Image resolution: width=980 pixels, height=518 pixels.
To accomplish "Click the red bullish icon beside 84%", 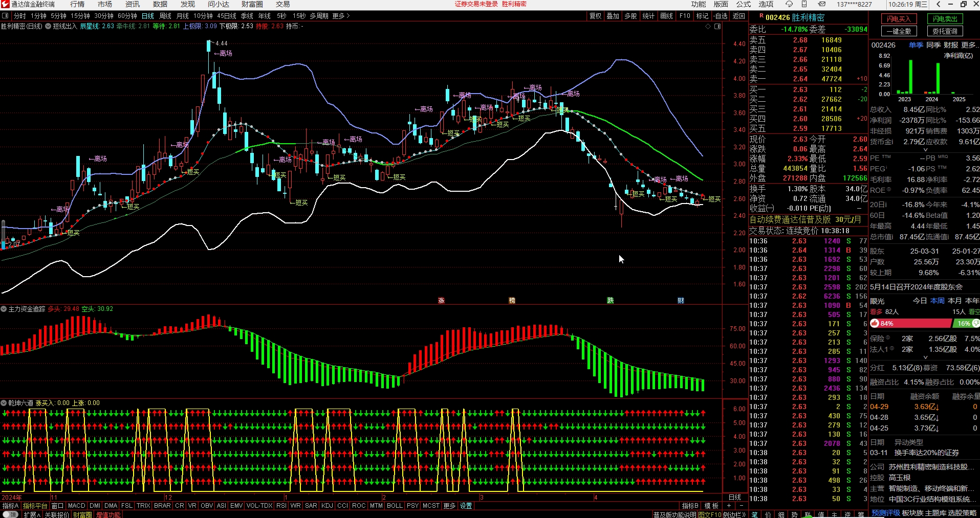I will click(x=875, y=323).
